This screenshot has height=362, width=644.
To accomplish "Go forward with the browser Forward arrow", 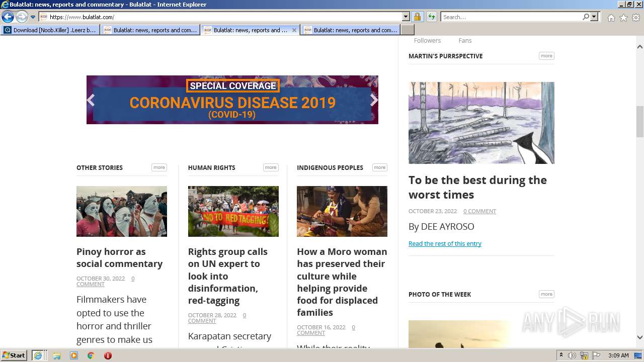I will tap(22, 17).
